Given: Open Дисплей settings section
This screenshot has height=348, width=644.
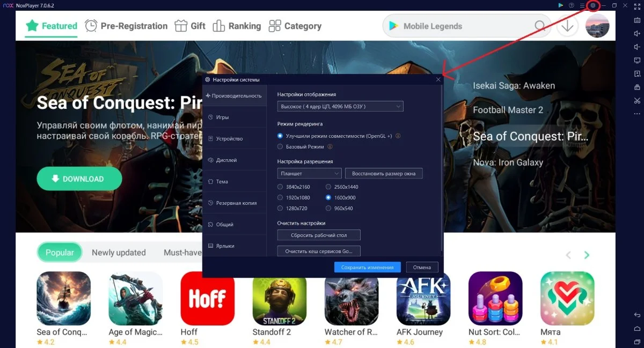Looking at the screenshot, I should coord(234,160).
